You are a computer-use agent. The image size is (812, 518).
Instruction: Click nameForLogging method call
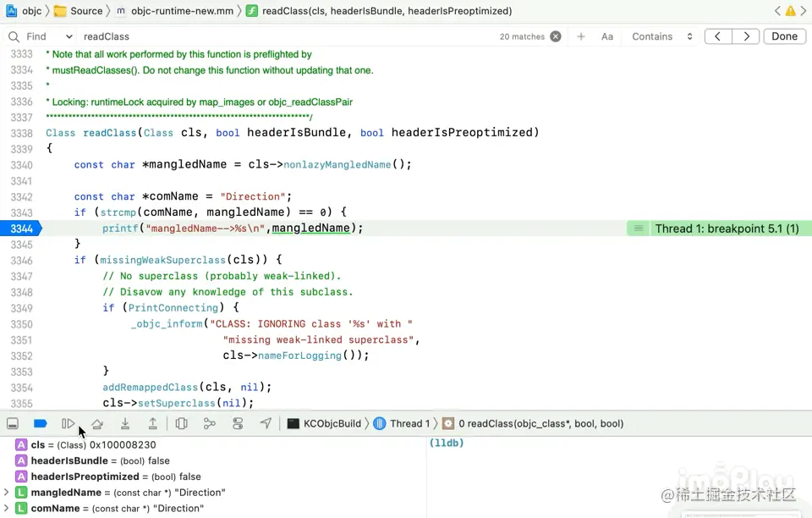click(299, 355)
